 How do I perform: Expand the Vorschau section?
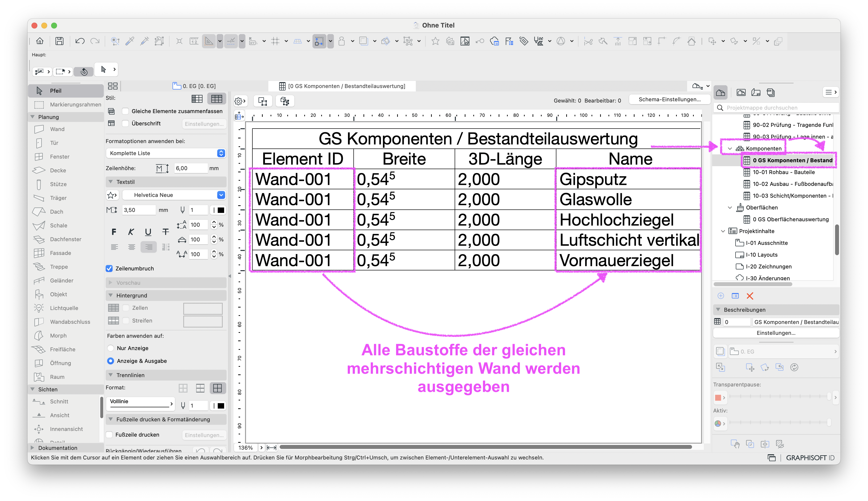coord(111,282)
